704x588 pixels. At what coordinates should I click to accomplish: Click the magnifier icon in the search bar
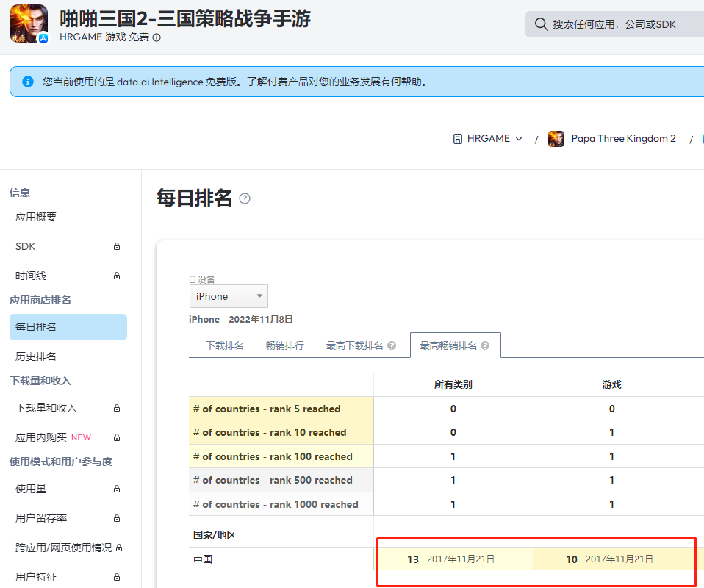(541, 24)
